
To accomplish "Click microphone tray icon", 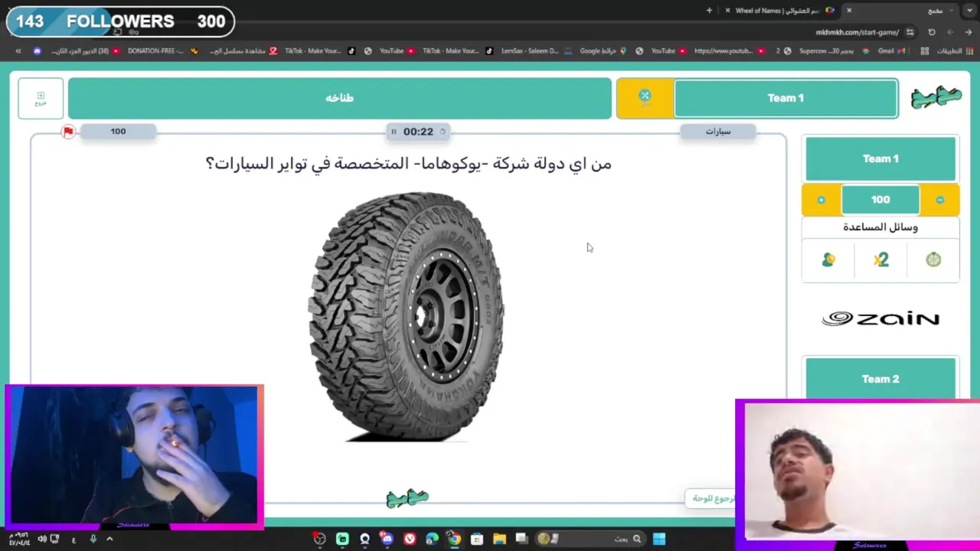I will click(93, 540).
